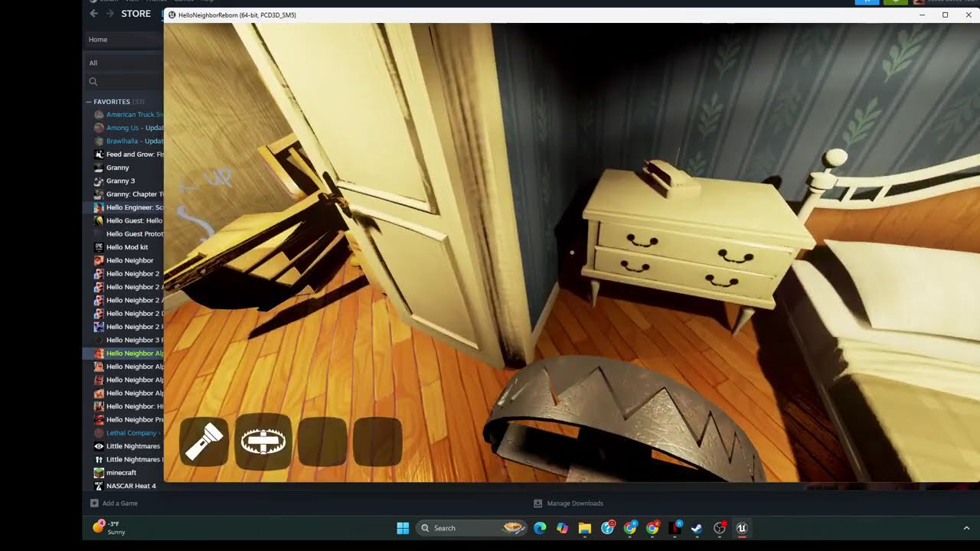This screenshot has width=980, height=551.
Task: Click the library search magnifier icon
Action: coord(93,81)
